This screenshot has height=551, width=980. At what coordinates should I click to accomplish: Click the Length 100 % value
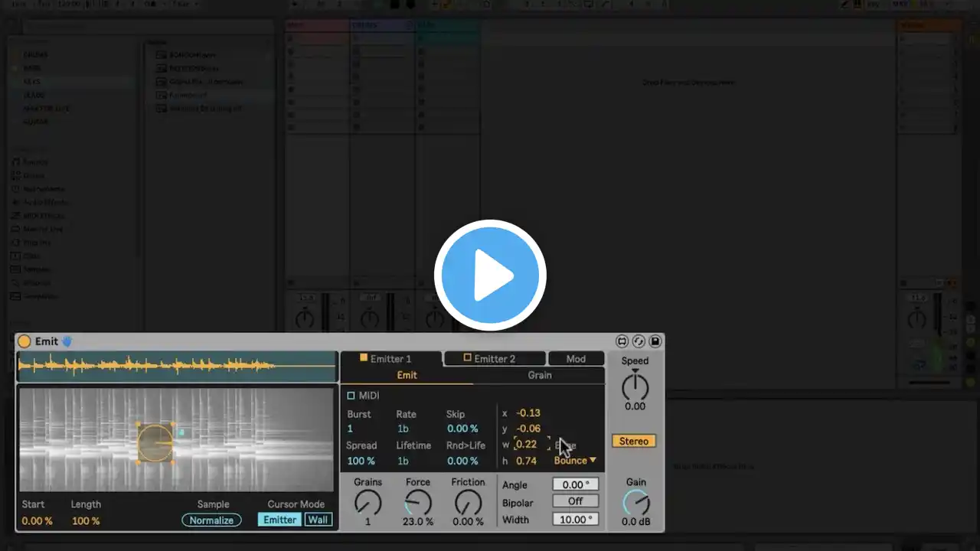click(85, 521)
